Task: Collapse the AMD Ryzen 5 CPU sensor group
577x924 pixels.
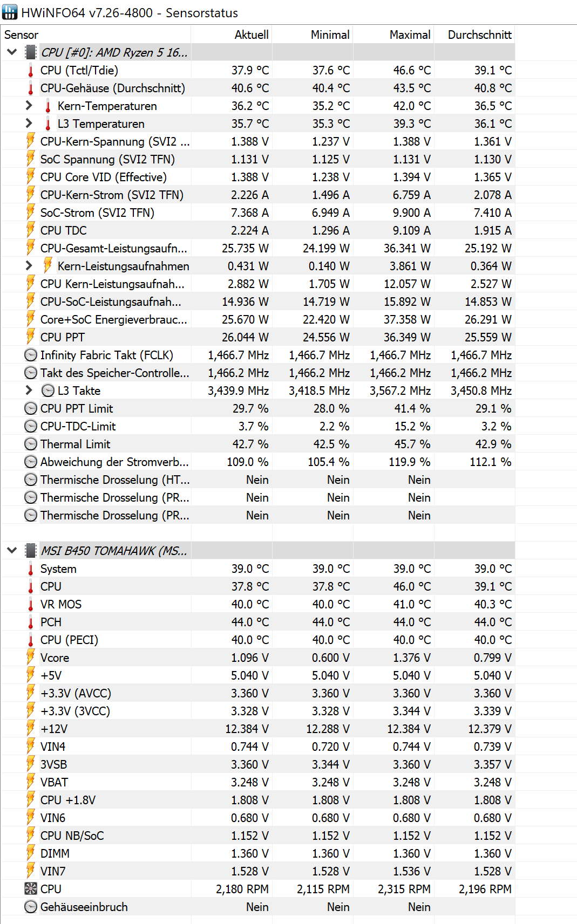Action: [12, 52]
